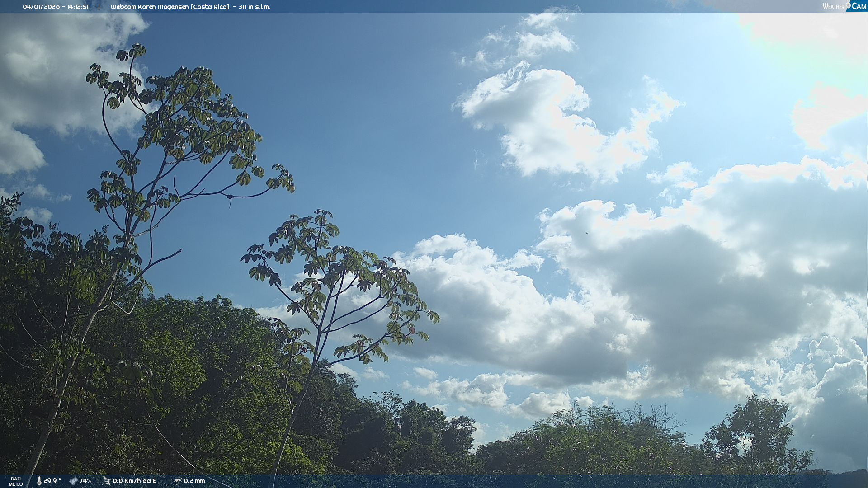
Task: Click the humidity water droplets icon
Action: pos(73,481)
